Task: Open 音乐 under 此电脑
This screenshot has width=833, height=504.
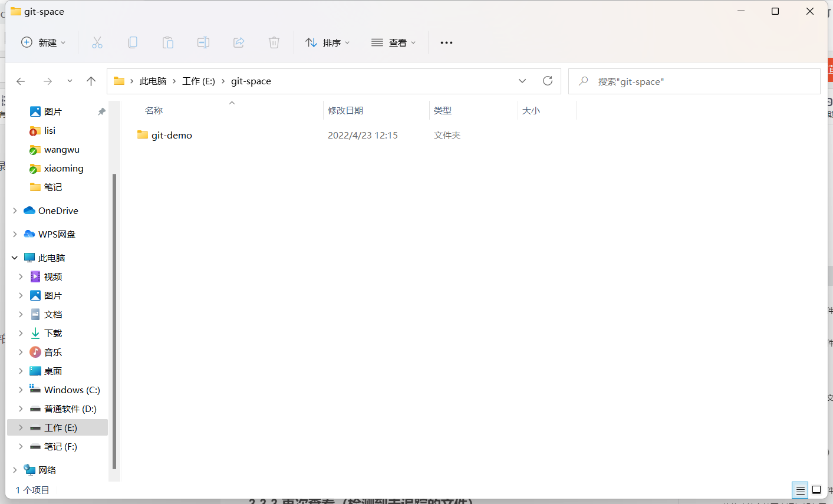Action: point(52,352)
